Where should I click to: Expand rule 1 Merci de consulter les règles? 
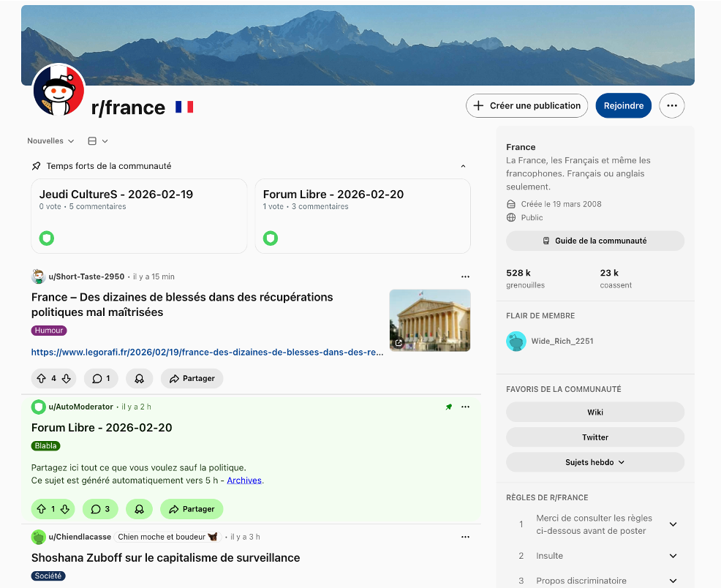point(673,524)
